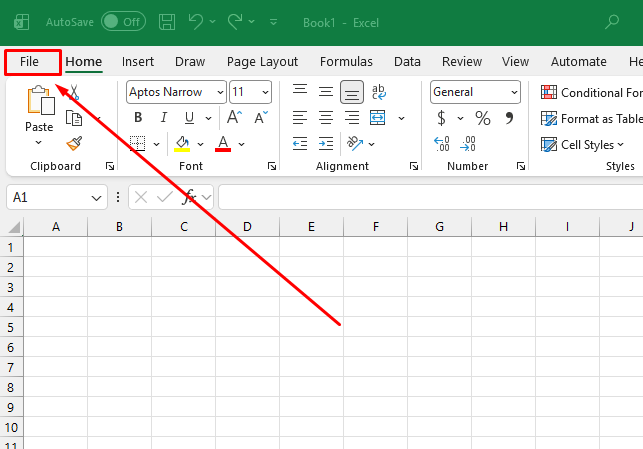Open the Aptos Narrow font dropdown
Screen dimensions: 643x449
[x=220, y=92]
